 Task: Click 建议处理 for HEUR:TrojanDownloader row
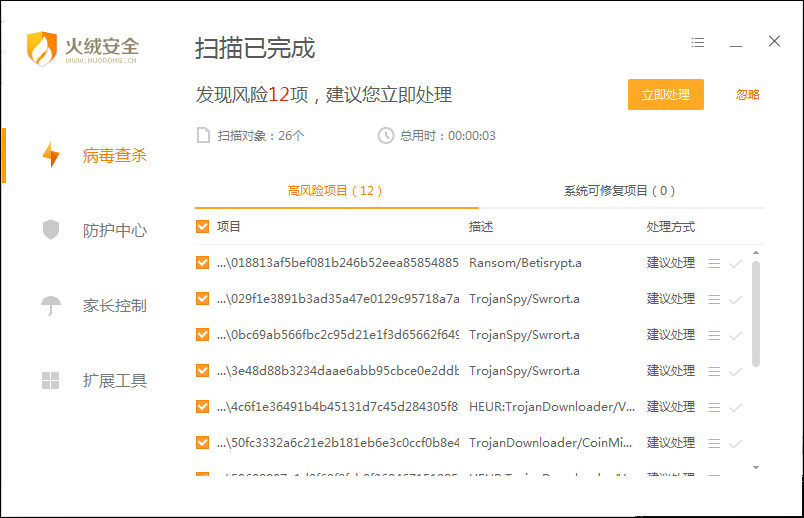coord(671,406)
